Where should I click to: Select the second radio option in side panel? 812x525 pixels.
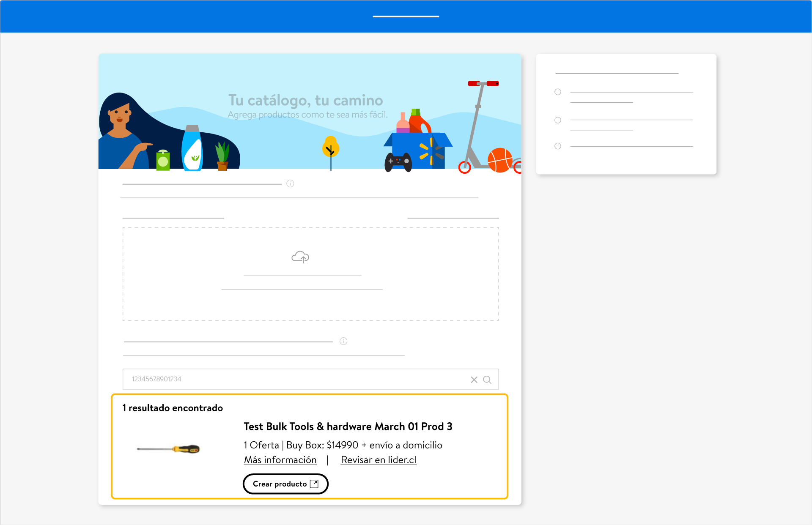(558, 120)
